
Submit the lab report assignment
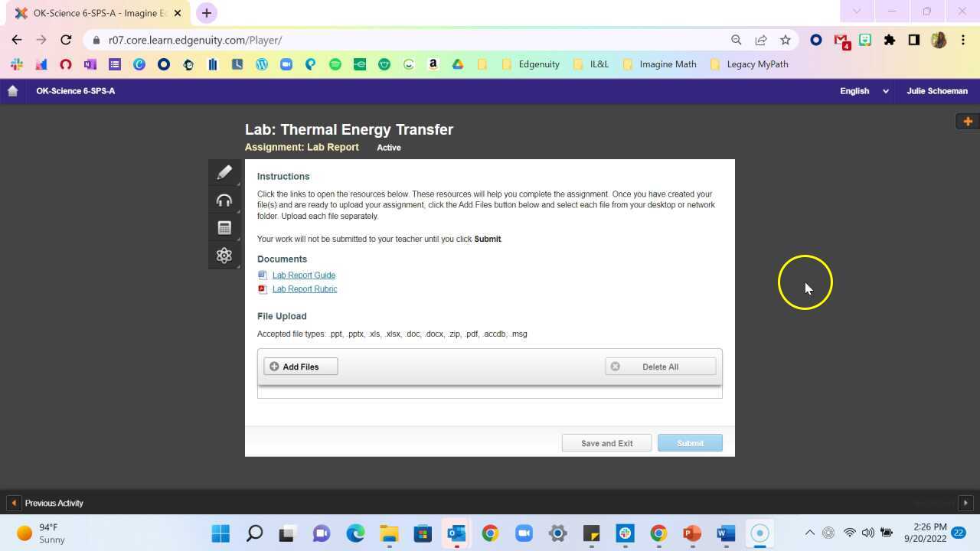690,443
